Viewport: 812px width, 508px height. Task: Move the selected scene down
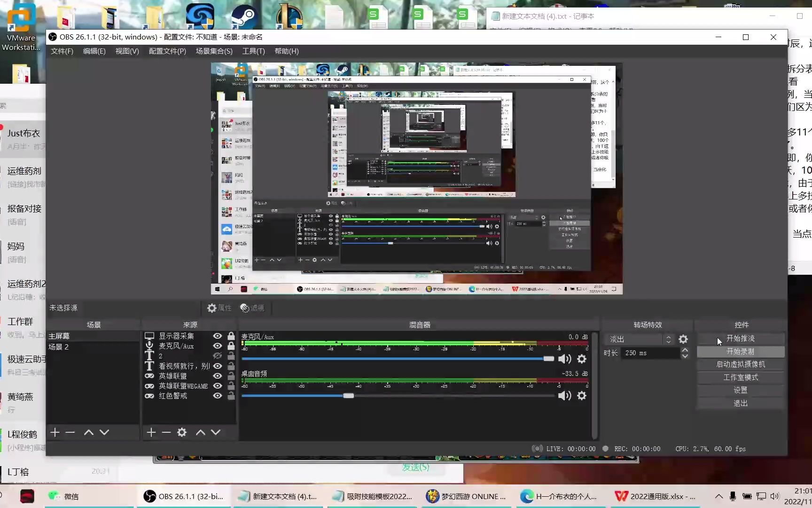(x=104, y=432)
